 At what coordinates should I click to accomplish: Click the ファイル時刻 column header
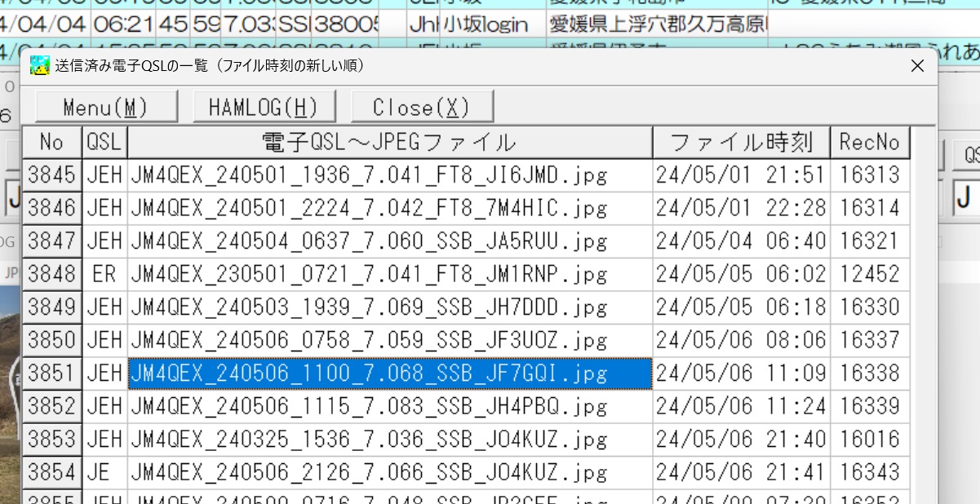pos(741,143)
